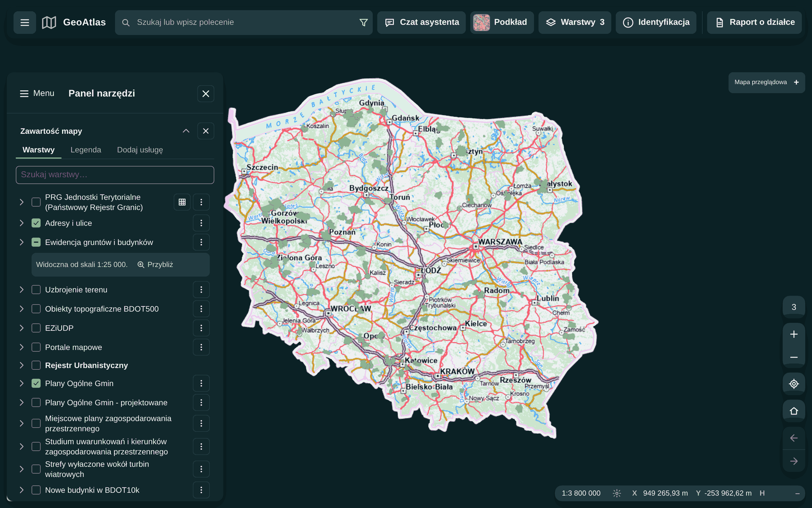Uncheck the Adresy i ulice layer

coord(36,223)
